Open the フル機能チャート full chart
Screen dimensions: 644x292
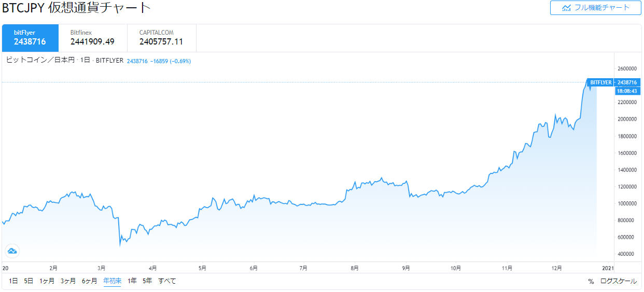pyautogui.click(x=596, y=8)
